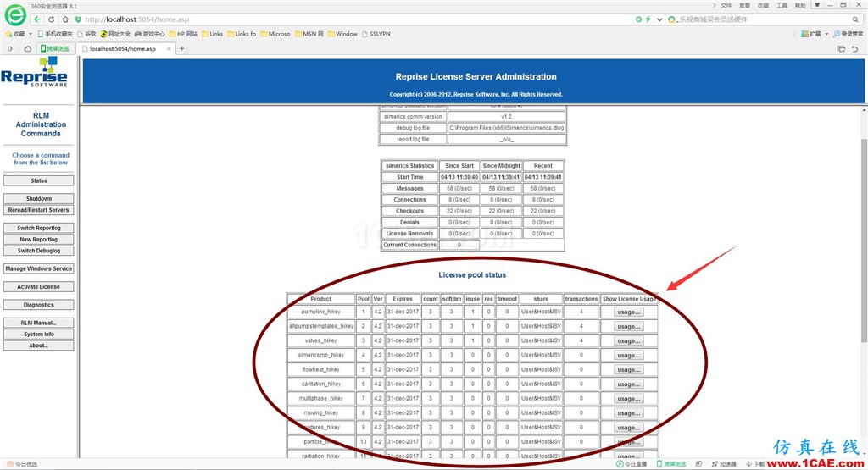Expand the search engine selector
The image size is (868, 470).
point(671,19)
